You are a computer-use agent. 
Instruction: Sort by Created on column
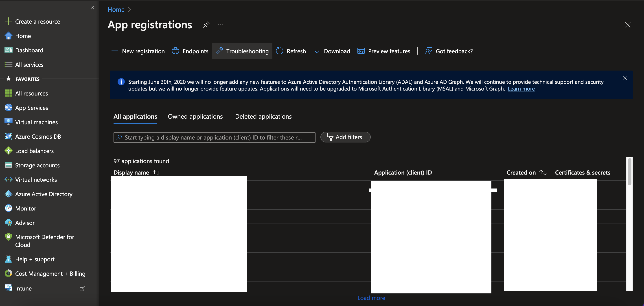543,173
